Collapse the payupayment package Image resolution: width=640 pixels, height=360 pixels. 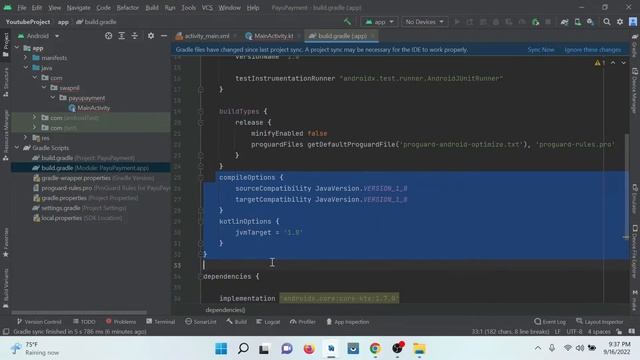tap(53, 98)
